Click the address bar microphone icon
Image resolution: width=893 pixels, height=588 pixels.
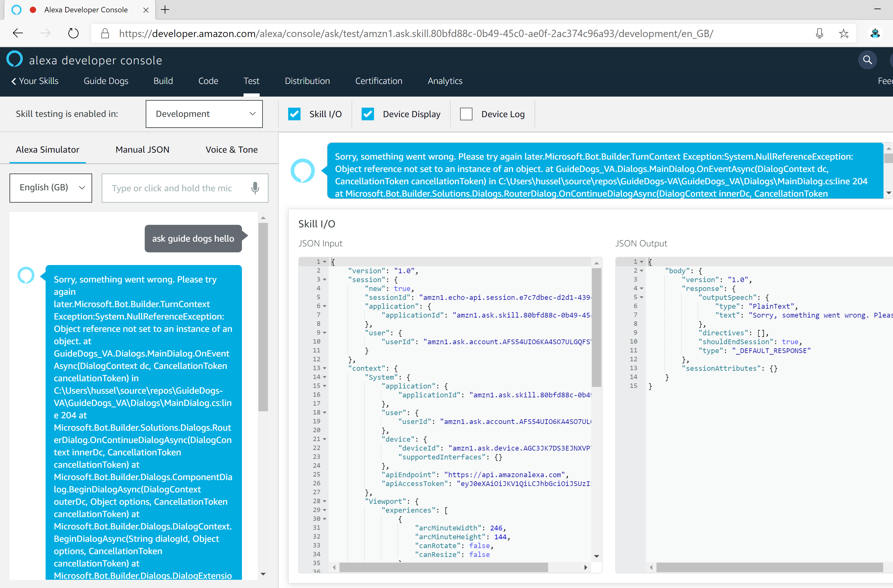point(819,33)
